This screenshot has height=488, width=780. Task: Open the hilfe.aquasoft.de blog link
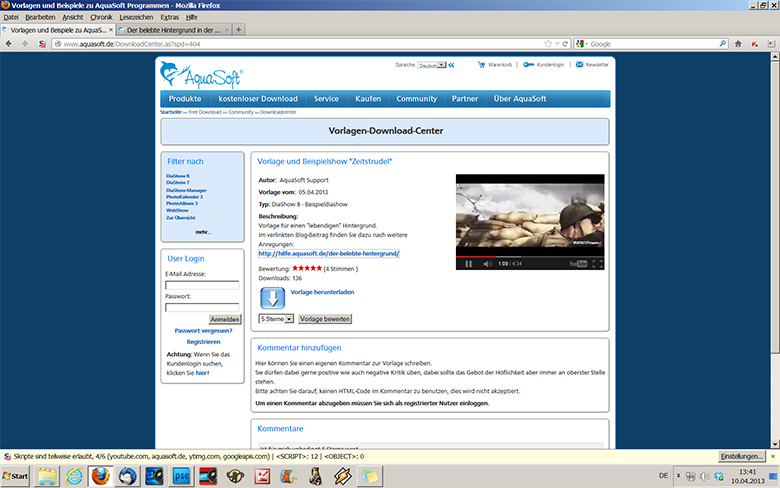328,254
